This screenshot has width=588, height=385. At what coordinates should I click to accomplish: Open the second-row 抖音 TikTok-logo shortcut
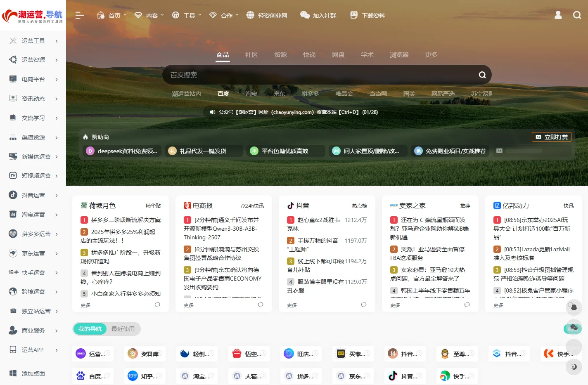click(x=405, y=376)
